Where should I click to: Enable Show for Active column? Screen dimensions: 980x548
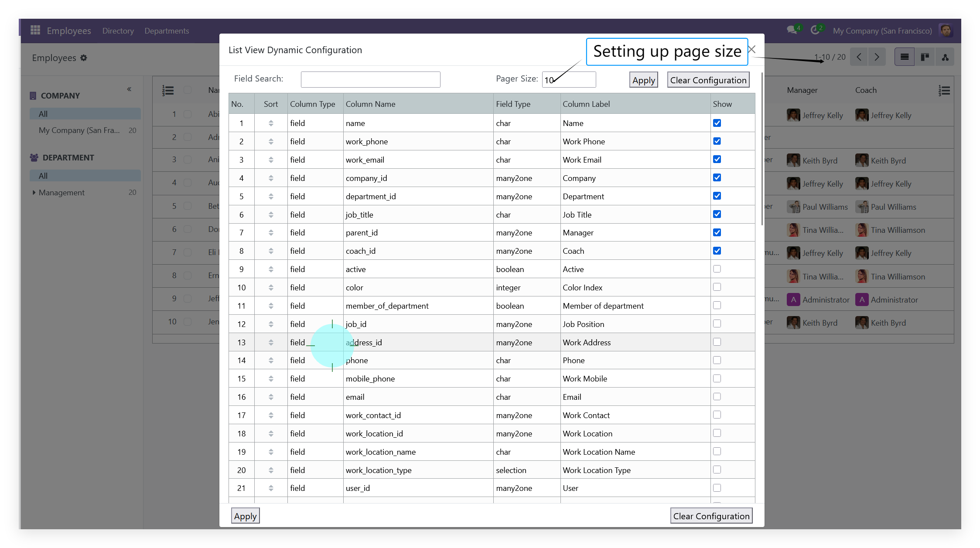717,269
